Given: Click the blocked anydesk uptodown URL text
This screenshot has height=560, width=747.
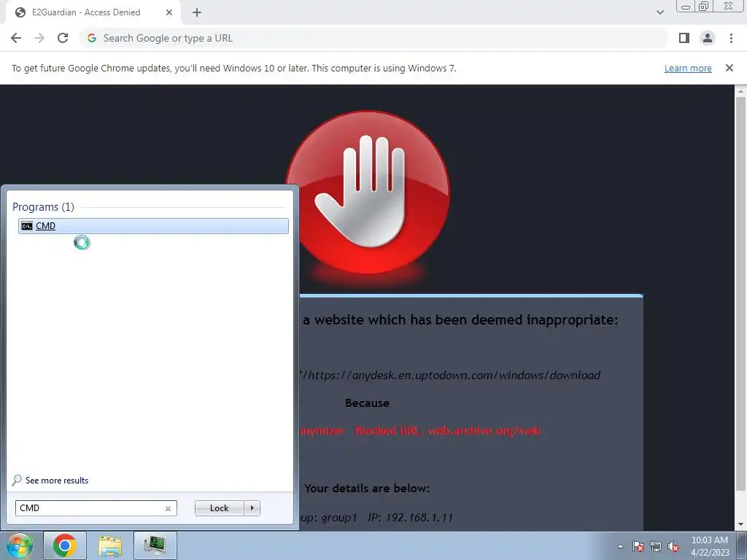Looking at the screenshot, I should coord(450,376).
